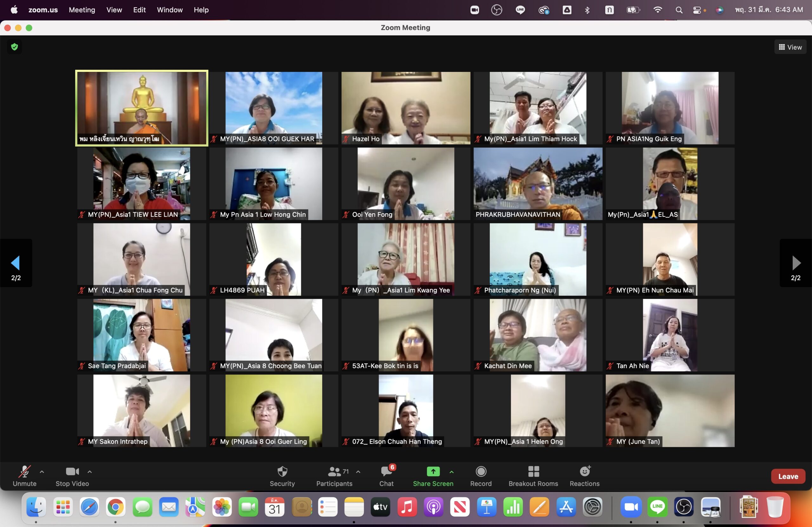
Task: Click the Share Screen icon
Action: (x=433, y=472)
